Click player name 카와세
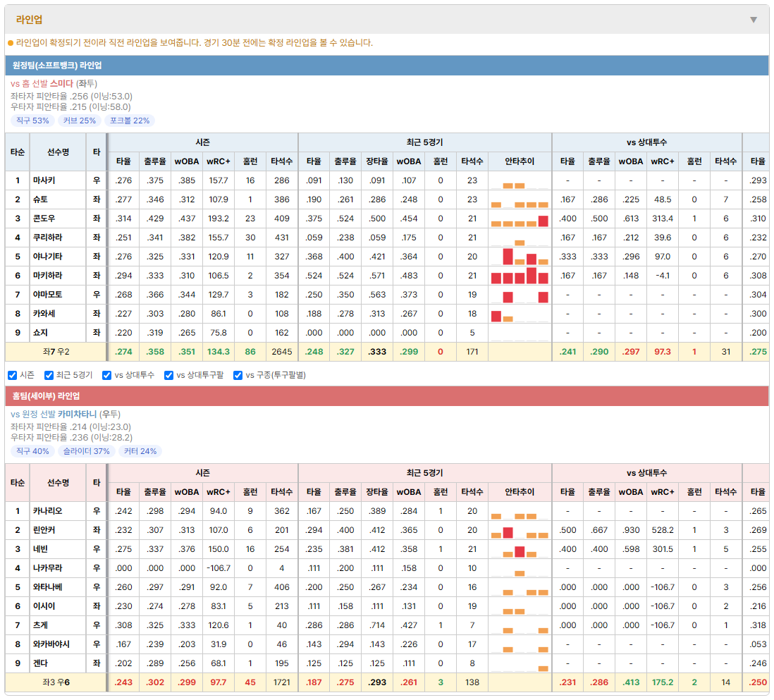774x700 pixels. point(44,314)
